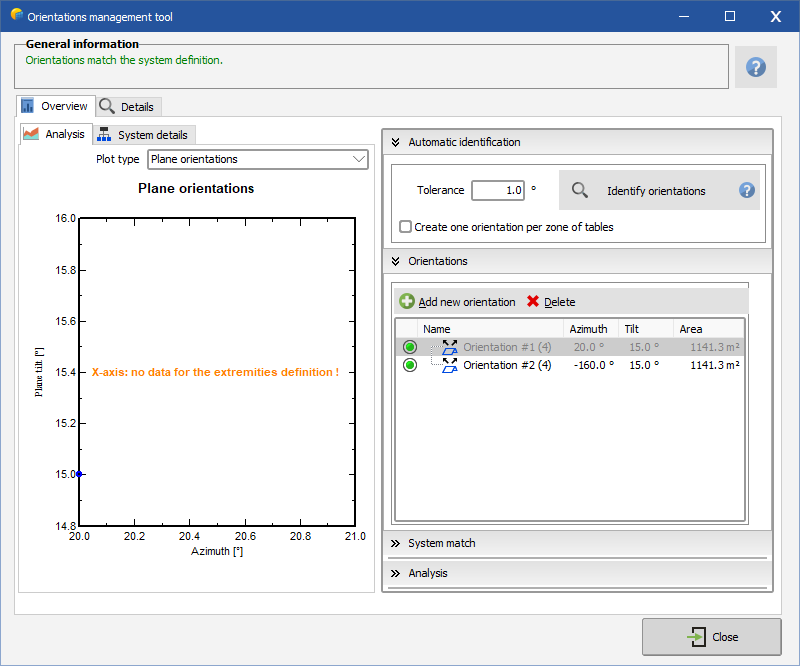Select the Analysis sub-tab
The height and width of the screenshot is (666, 800).
point(56,134)
